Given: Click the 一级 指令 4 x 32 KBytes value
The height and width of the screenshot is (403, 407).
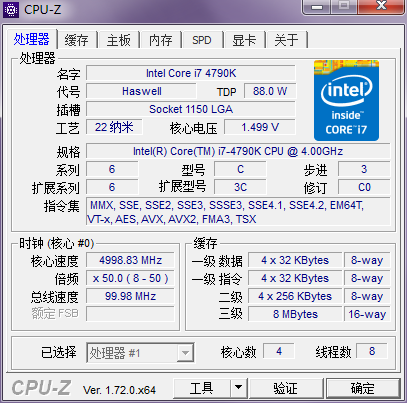Looking at the screenshot, I should 295,278.
